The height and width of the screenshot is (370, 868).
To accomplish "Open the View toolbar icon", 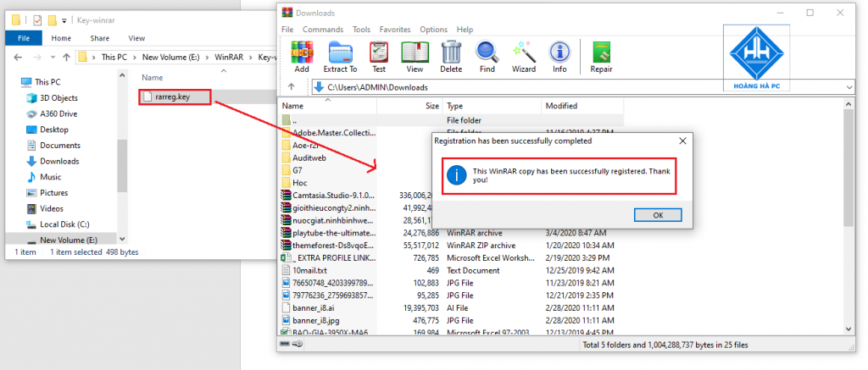I will click(x=415, y=57).
